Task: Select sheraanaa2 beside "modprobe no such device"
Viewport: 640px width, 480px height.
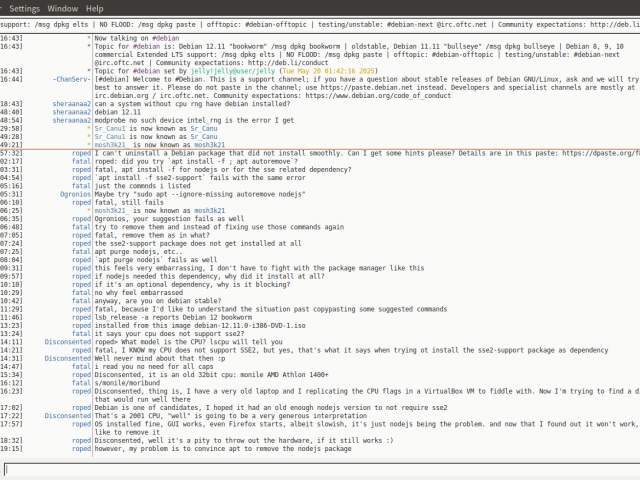Action: click(x=71, y=120)
